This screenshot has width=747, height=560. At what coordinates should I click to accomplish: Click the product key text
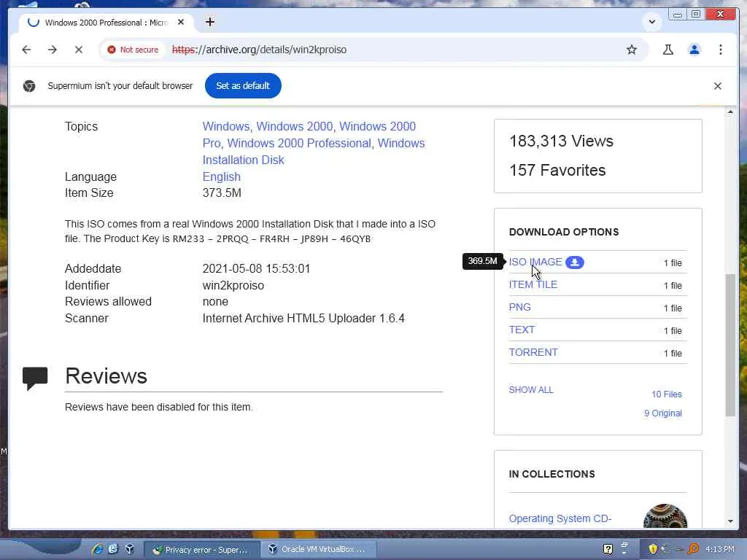coord(271,238)
